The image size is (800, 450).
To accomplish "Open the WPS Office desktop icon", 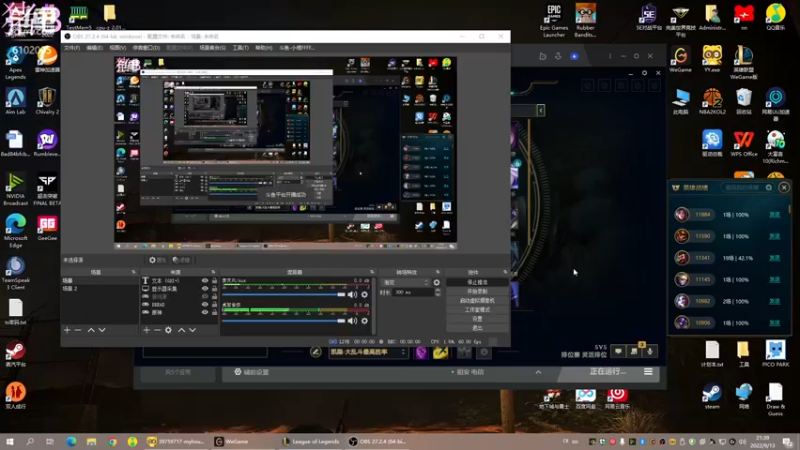I will click(x=743, y=144).
